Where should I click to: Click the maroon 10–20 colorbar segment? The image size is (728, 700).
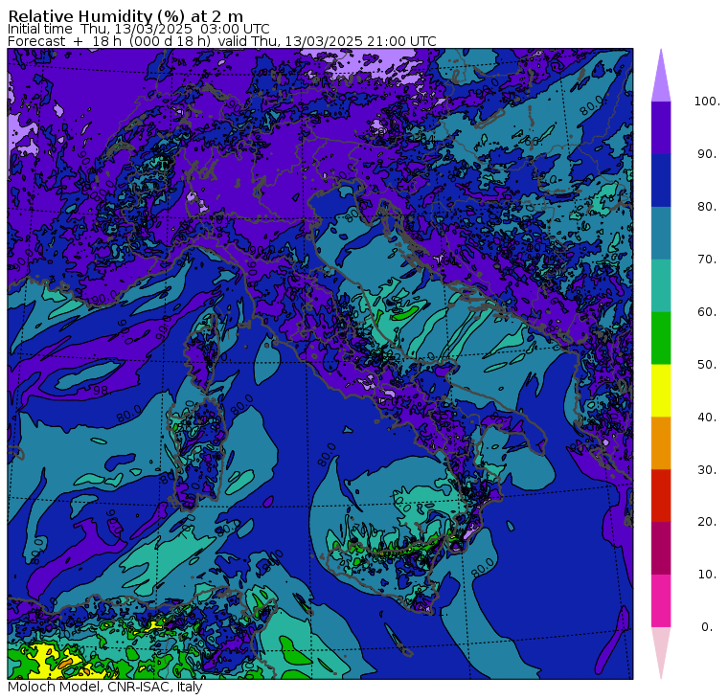click(x=661, y=548)
